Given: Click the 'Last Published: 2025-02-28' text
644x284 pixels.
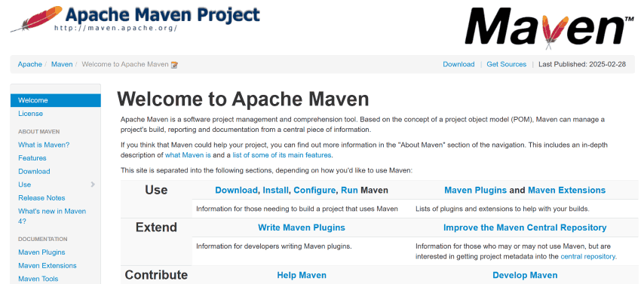Looking at the screenshot, I should click(x=582, y=65).
